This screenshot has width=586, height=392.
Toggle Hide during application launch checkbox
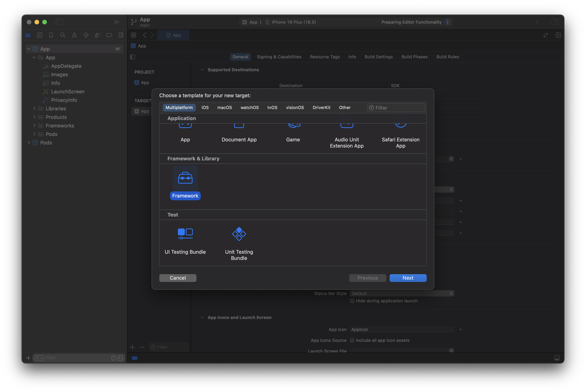tap(352, 301)
